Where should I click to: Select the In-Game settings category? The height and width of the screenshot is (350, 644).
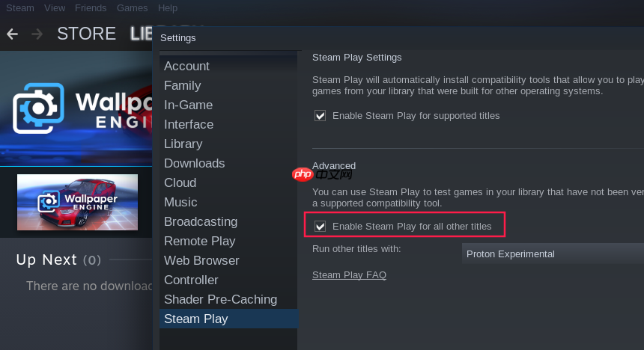point(188,105)
